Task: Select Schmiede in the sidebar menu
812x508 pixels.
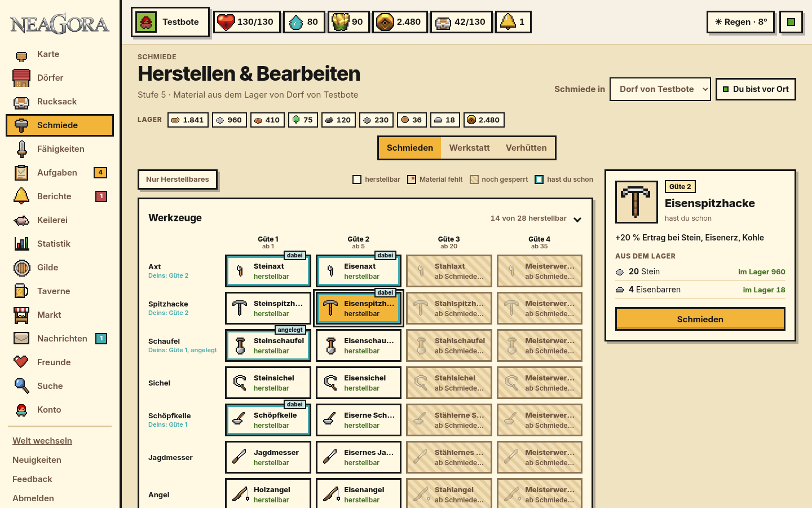Action: (60, 125)
